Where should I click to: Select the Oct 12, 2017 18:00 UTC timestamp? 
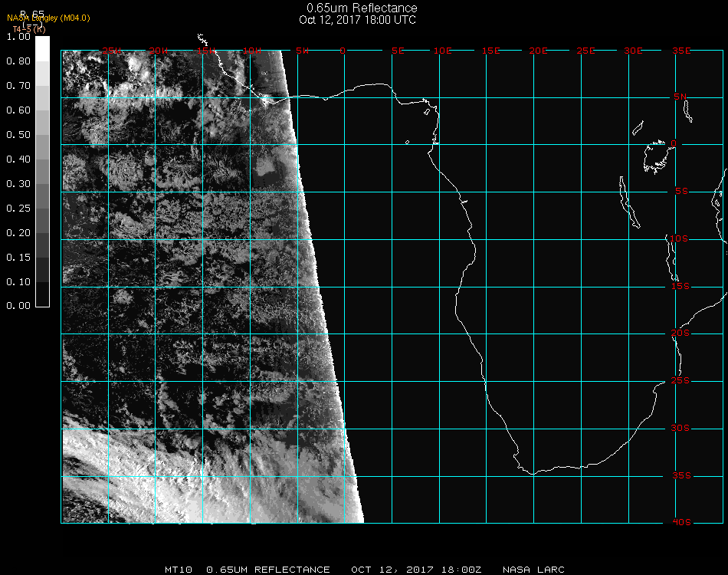(357, 20)
